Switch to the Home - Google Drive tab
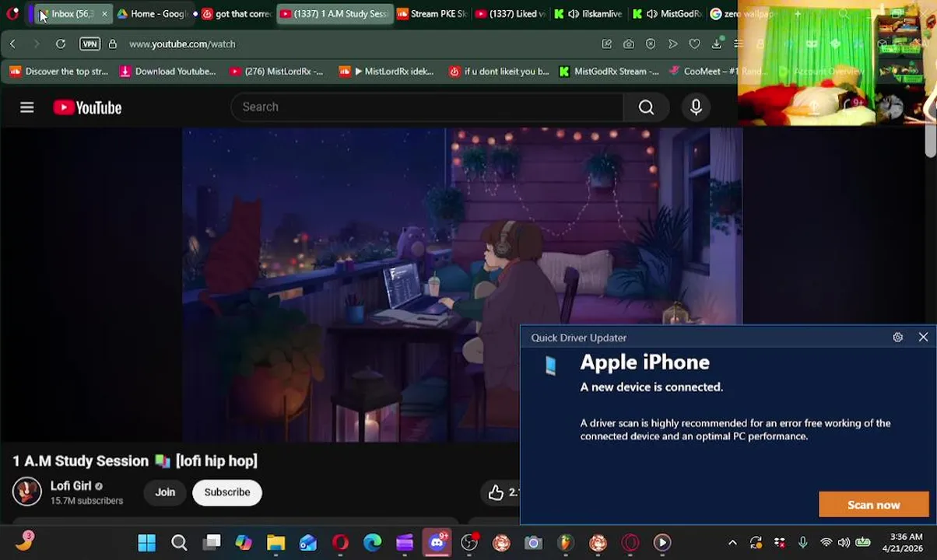937x560 pixels. click(x=152, y=14)
